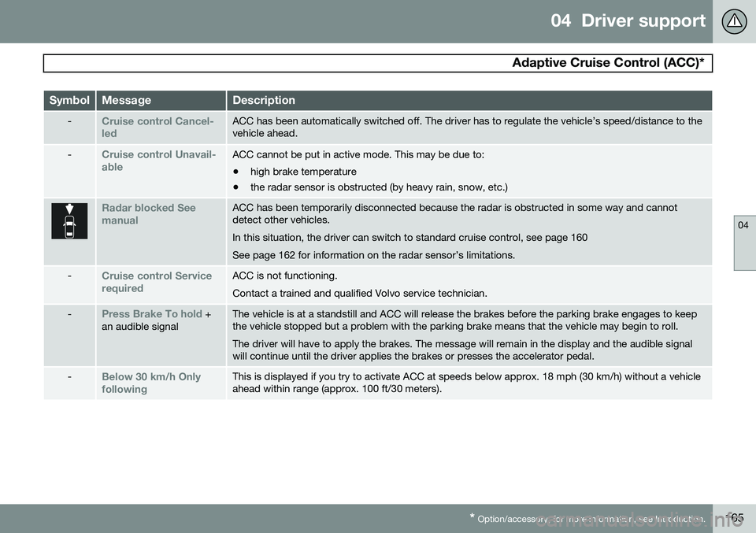This screenshot has height=533, width=756.
Task: Select the Cruise control Cancelled message
Action: pos(157,128)
